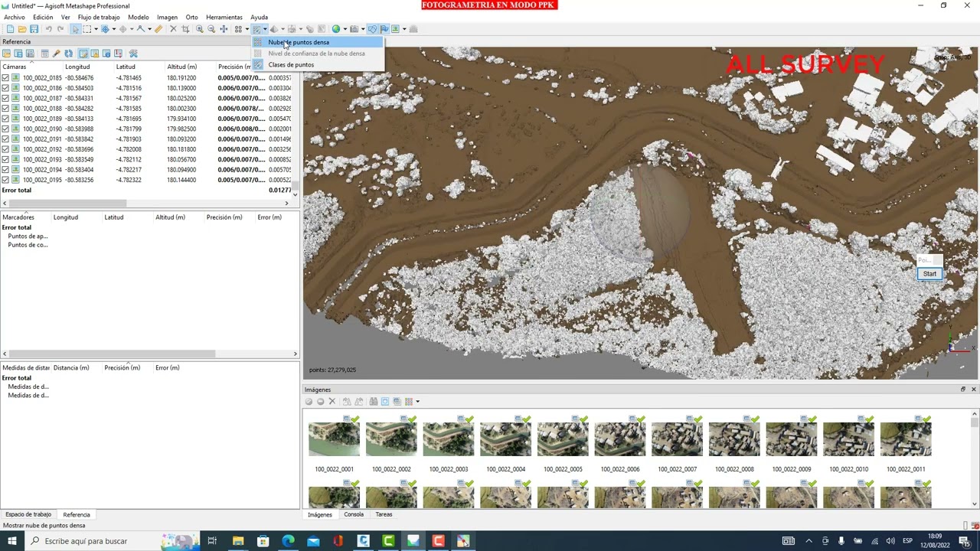This screenshot has height=551, width=980.
Task: Reset the model view
Action: (224, 29)
